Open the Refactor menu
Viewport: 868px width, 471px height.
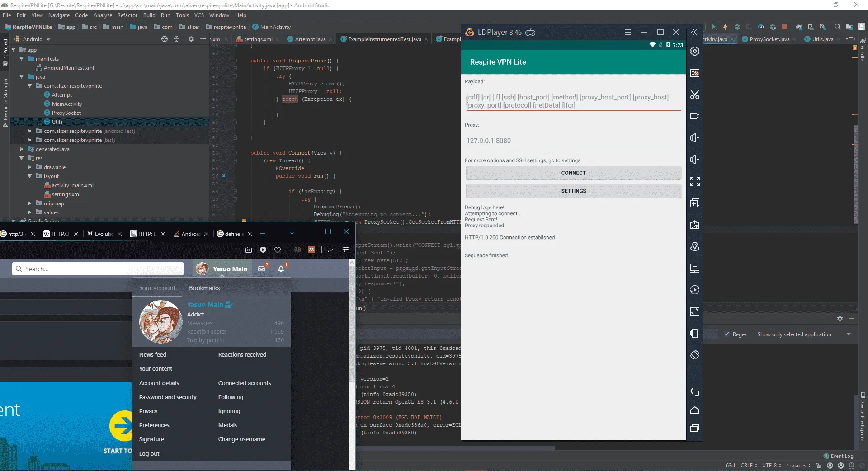tap(127, 15)
